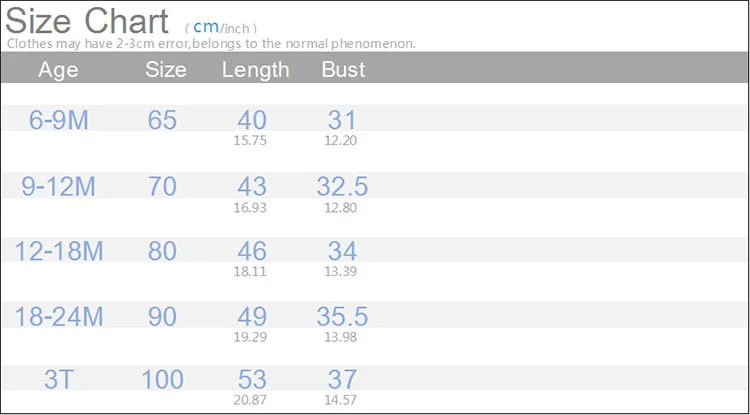This screenshot has height=415, width=750.
Task: Select the 3T age row label
Action: point(60,379)
